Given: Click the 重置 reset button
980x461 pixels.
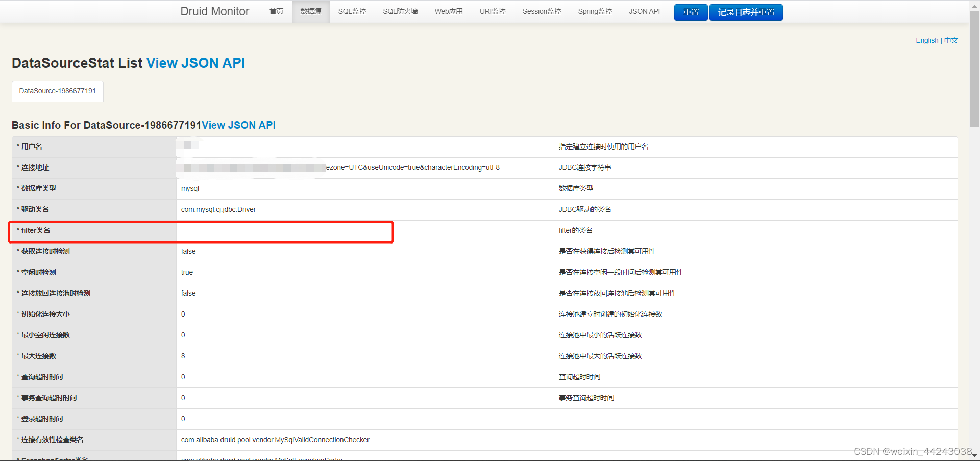Looking at the screenshot, I should 691,12.
